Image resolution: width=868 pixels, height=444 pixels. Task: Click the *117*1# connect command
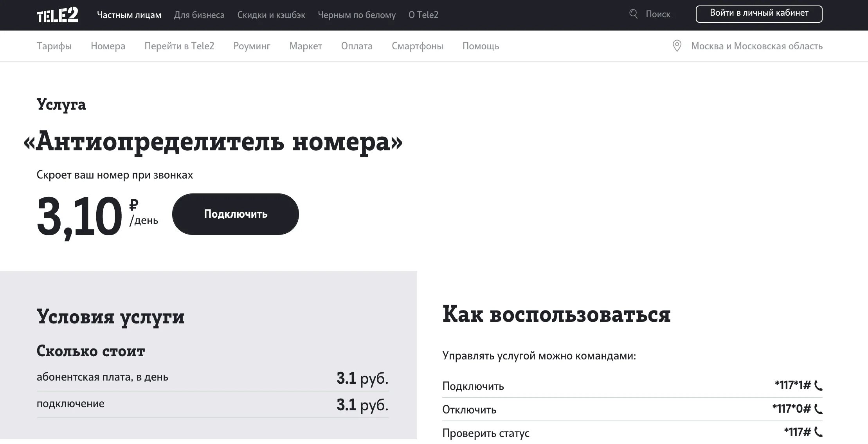tap(793, 386)
